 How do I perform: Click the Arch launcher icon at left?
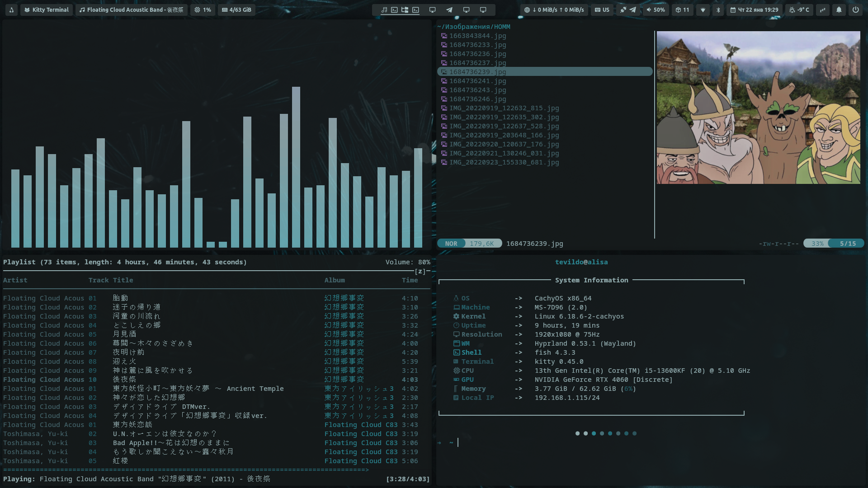click(x=11, y=10)
